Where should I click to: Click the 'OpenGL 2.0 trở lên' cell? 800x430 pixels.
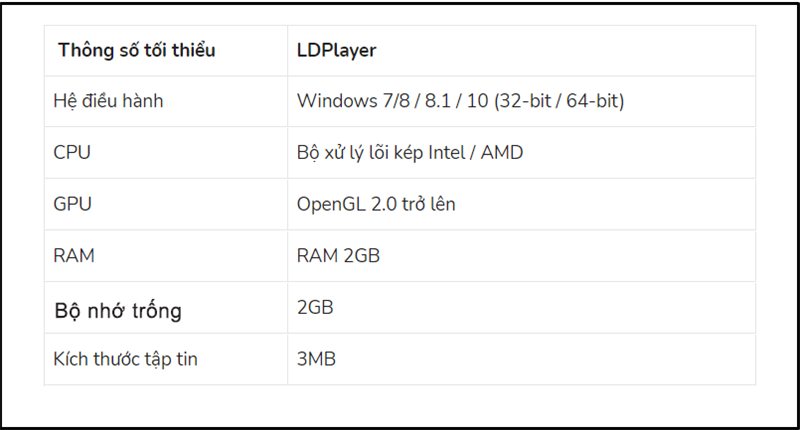pyautogui.click(x=376, y=204)
